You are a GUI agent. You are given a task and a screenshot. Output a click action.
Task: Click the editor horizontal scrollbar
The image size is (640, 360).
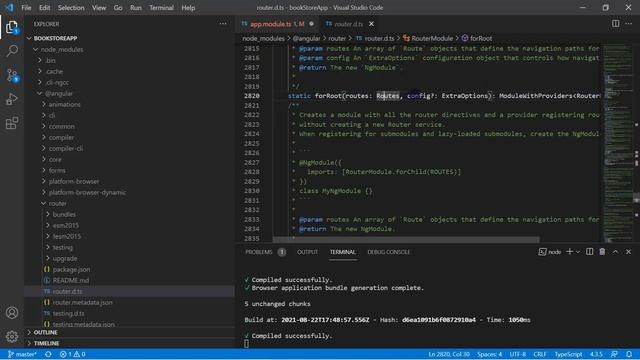406,240
